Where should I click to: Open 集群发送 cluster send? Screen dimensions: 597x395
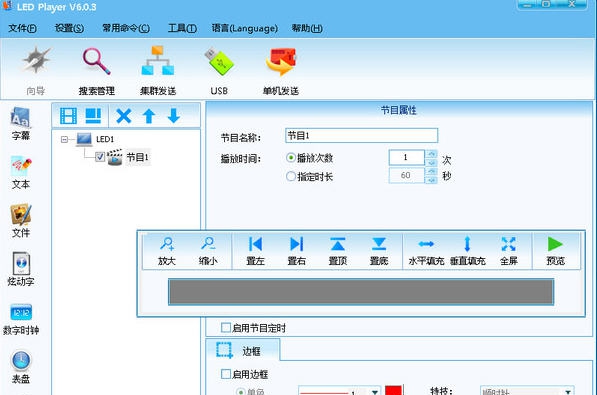click(158, 70)
